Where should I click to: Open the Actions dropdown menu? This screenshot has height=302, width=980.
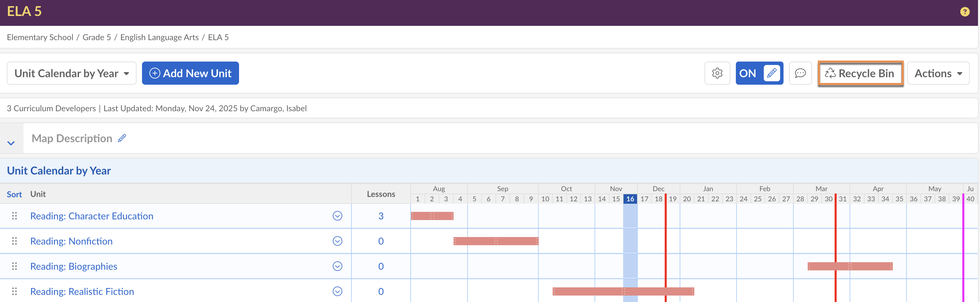938,73
